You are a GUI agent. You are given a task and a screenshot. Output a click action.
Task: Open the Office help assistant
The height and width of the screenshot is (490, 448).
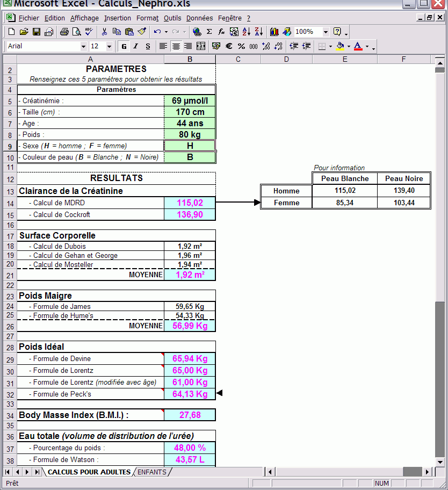[337, 32]
